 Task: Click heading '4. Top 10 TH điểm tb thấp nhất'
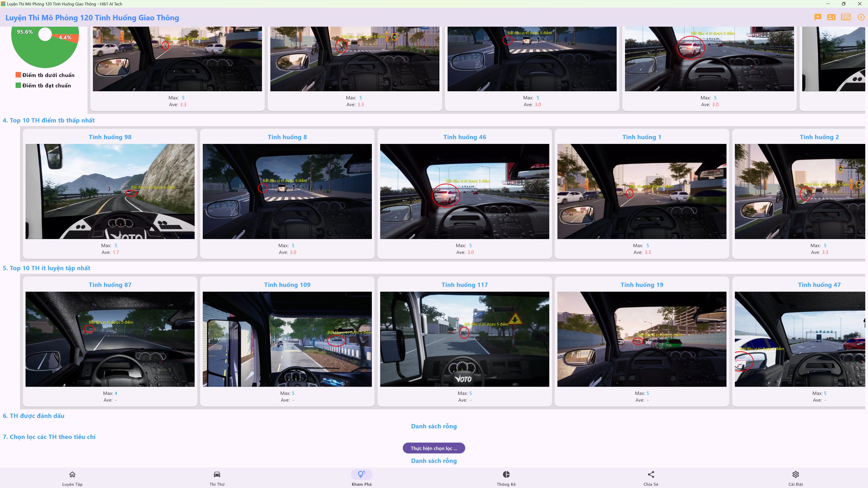(x=49, y=120)
